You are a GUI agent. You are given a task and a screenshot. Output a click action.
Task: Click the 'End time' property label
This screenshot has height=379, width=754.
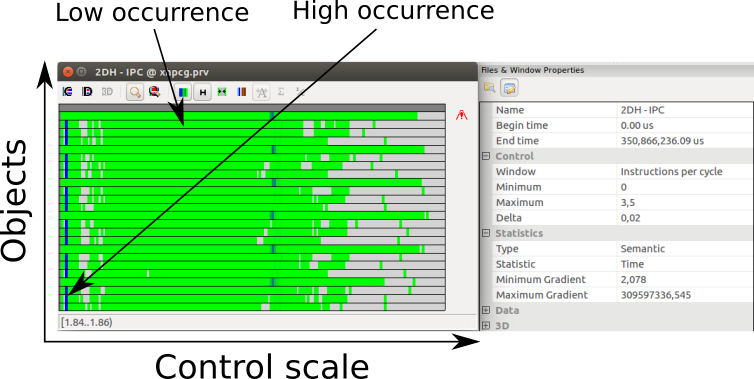pyautogui.click(x=517, y=141)
